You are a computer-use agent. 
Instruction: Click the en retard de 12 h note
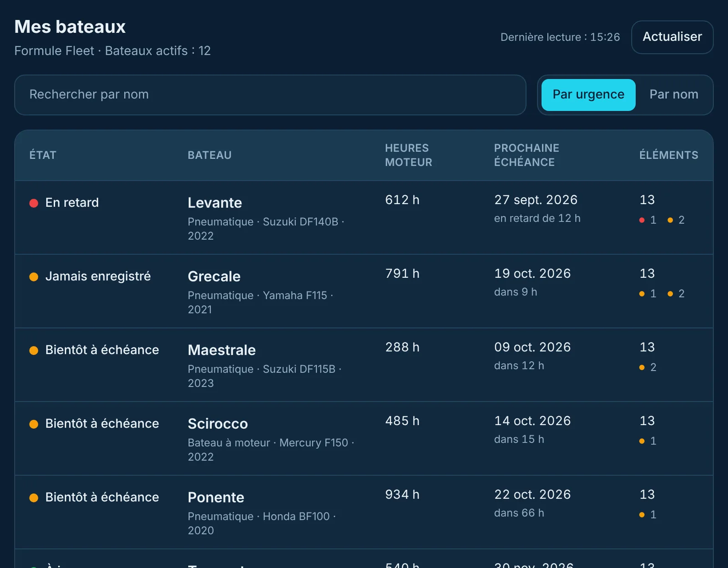pyautogui.click(x=537, y=219)
